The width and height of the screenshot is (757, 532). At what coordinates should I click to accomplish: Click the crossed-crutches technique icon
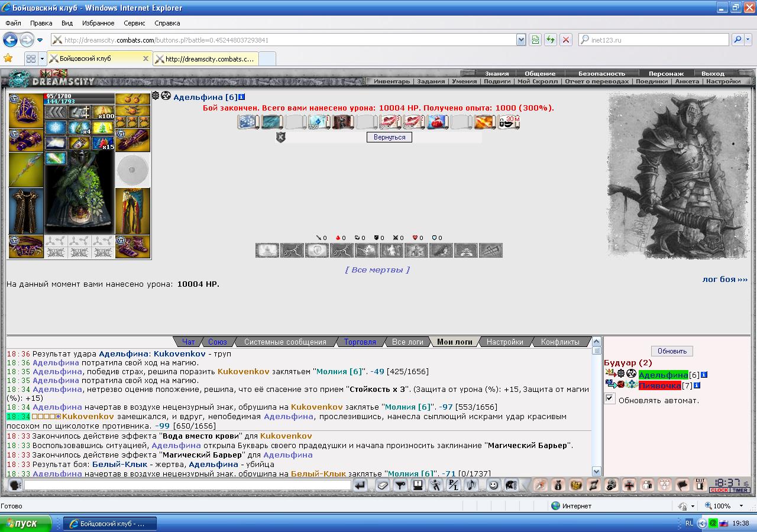(x=490, y=250)
